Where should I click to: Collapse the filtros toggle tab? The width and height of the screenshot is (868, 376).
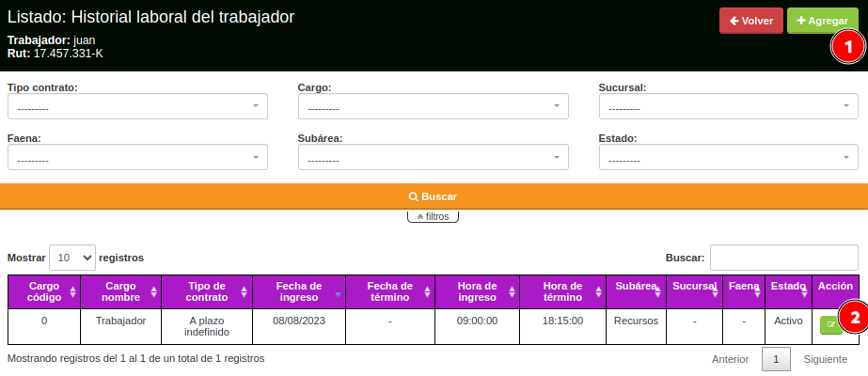click(433, 217)
